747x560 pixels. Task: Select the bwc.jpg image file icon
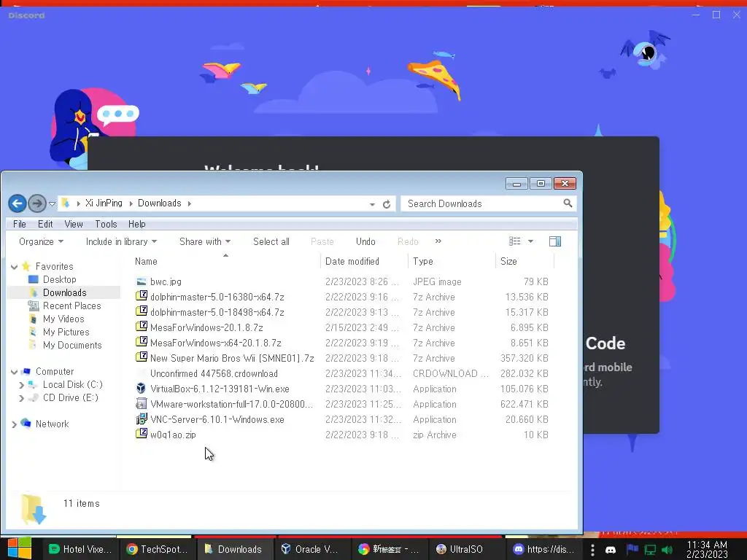pos(141,282)
